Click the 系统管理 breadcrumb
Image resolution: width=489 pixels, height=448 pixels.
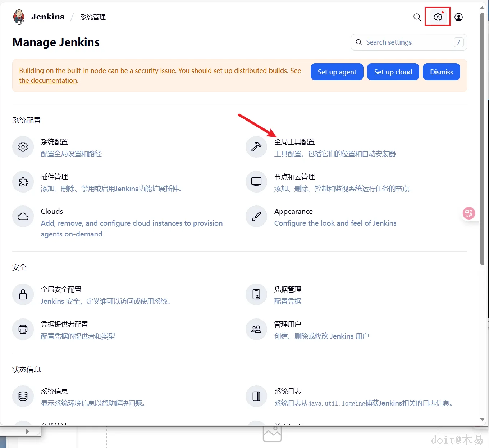(x=93, y=17)
